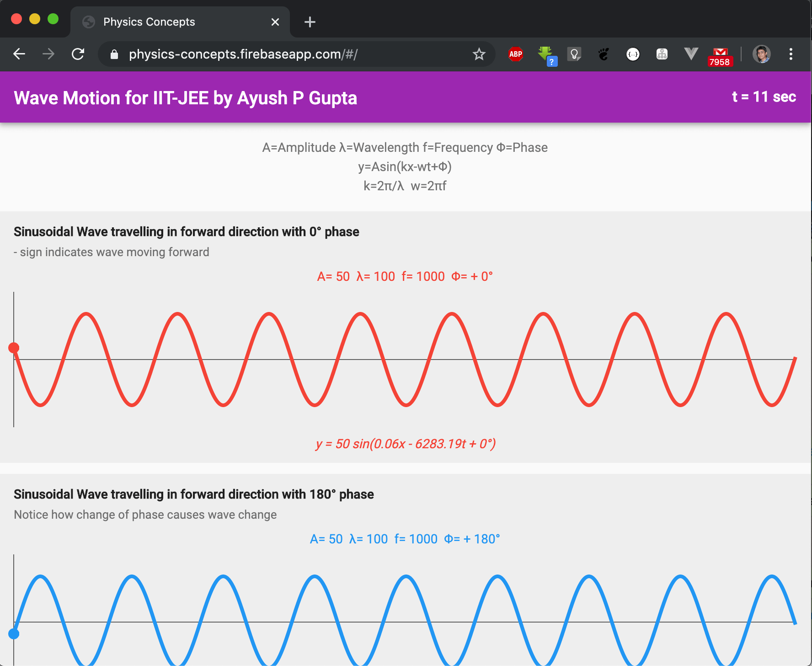Open the JSON formatter extension
Screen dimensions: 812x666
pos(633,54)
